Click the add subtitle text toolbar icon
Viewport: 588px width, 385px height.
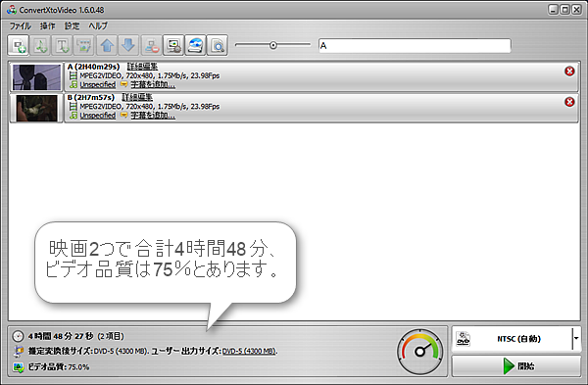(x=62, y=46)
